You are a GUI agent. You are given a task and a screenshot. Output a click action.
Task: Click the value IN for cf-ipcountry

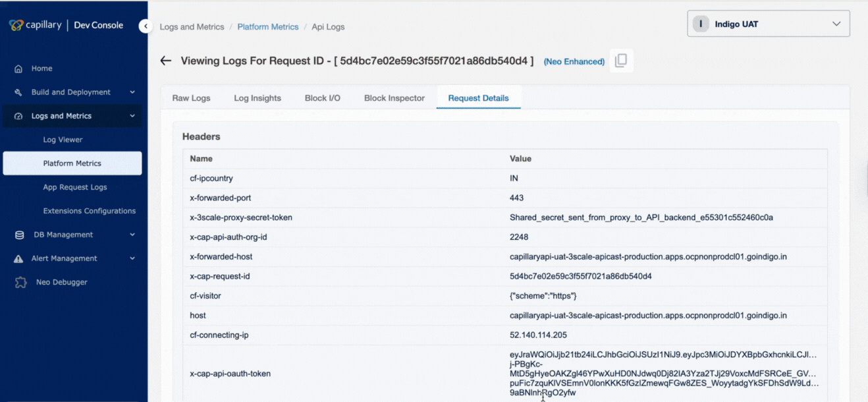[514, 179]
